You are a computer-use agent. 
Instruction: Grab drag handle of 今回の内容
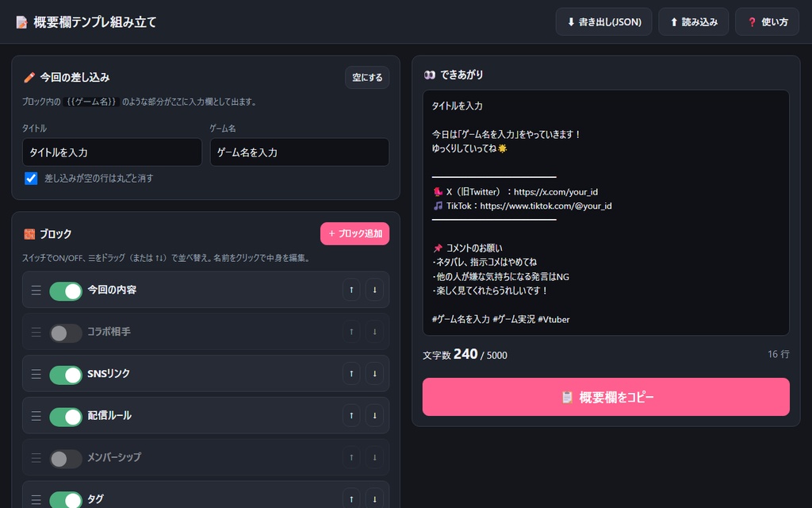[x=36, y=290]
